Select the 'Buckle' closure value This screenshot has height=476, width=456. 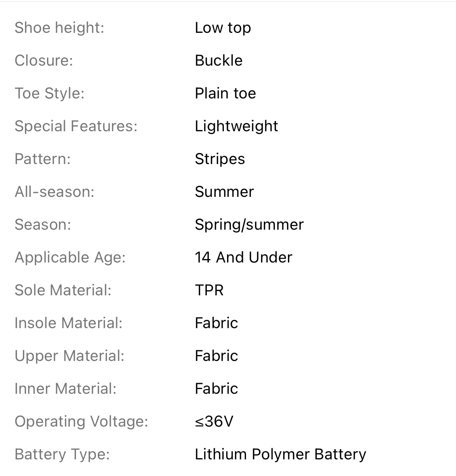[219, 60]
